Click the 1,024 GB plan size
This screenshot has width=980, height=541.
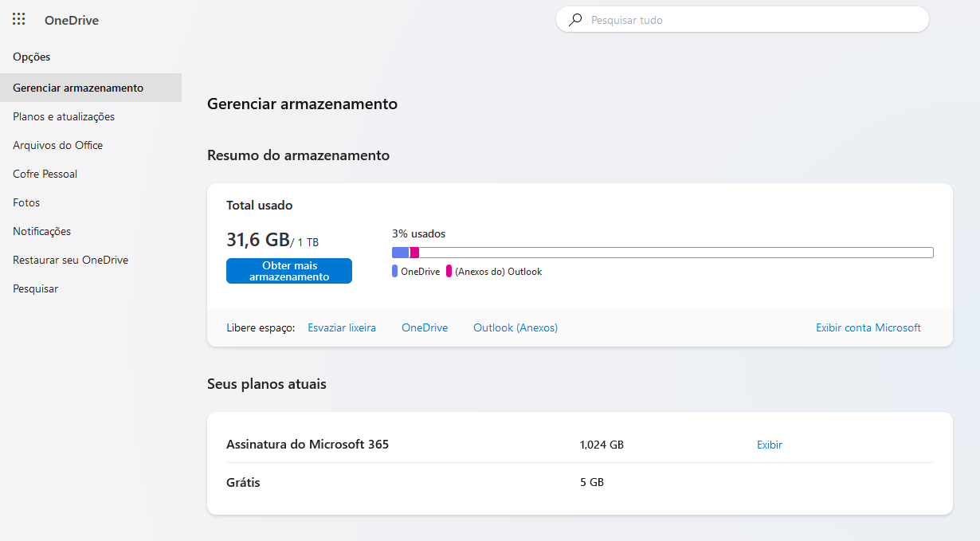[x=602, y=445]
